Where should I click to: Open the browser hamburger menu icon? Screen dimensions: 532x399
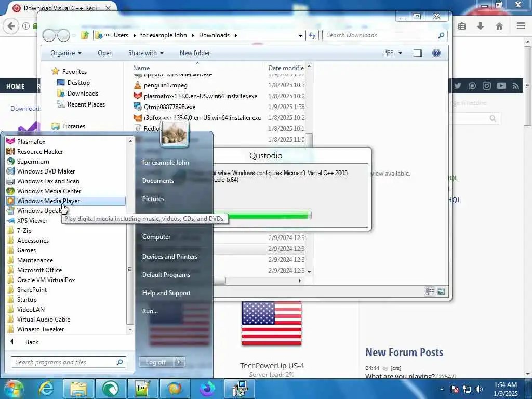521,26
